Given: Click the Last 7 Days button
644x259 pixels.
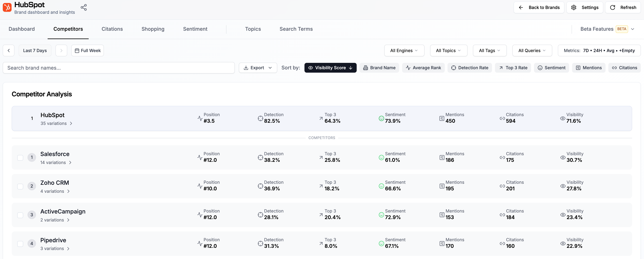Looking at the screenshot, I should pos(35,50).
